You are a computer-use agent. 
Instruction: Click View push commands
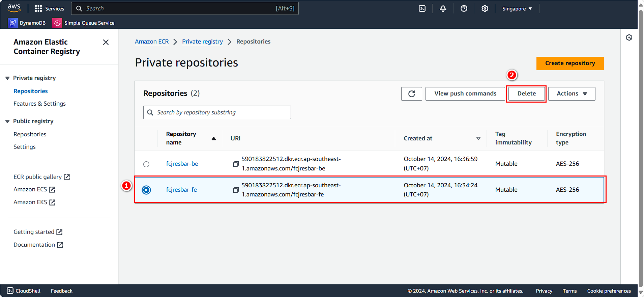tap(465, 94)
